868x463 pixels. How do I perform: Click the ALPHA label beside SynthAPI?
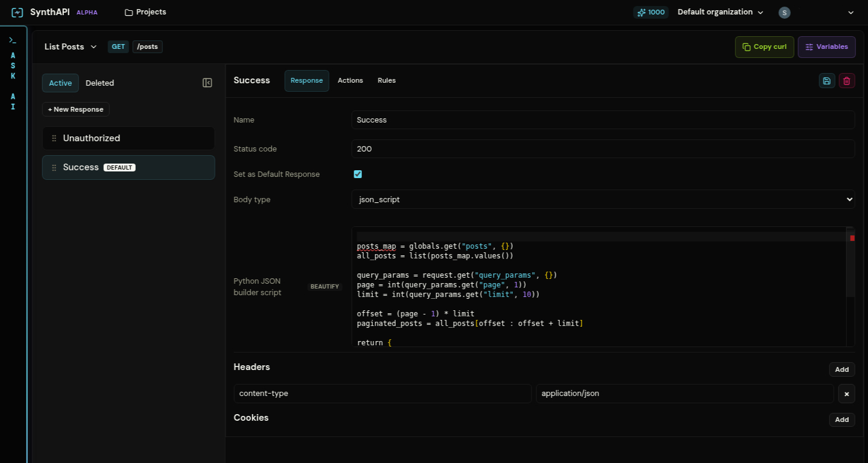point(87,13)
